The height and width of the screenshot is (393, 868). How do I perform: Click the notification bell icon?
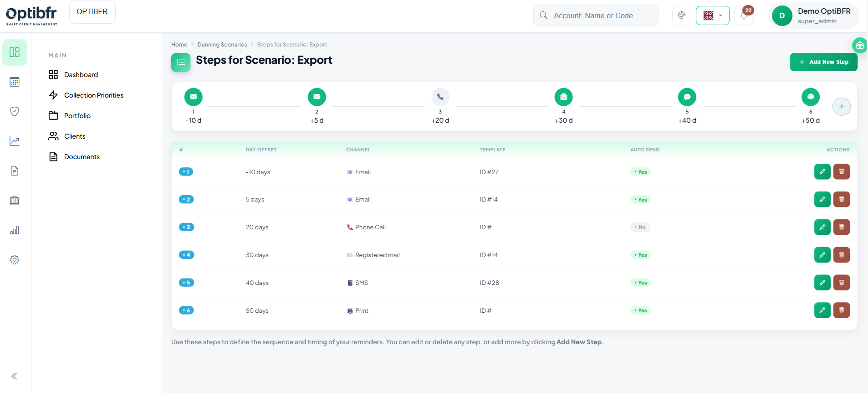click(x=744, y=16)
